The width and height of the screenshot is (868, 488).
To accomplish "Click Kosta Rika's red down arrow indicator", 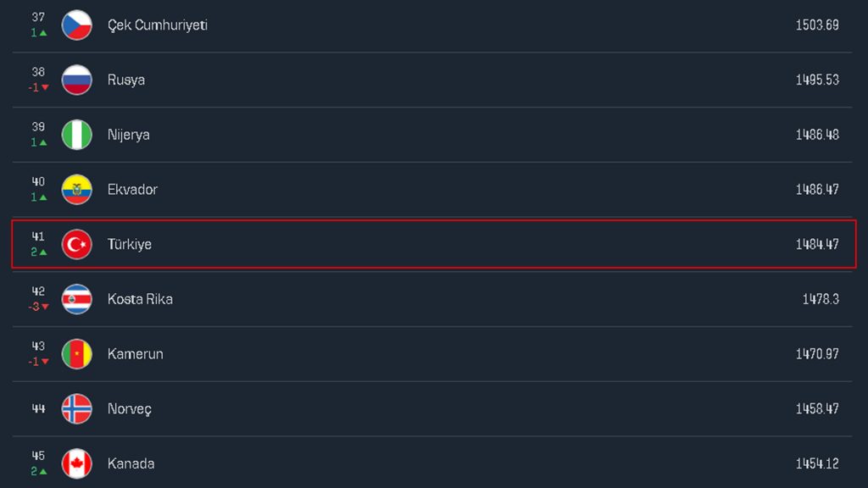I will 45,307.
